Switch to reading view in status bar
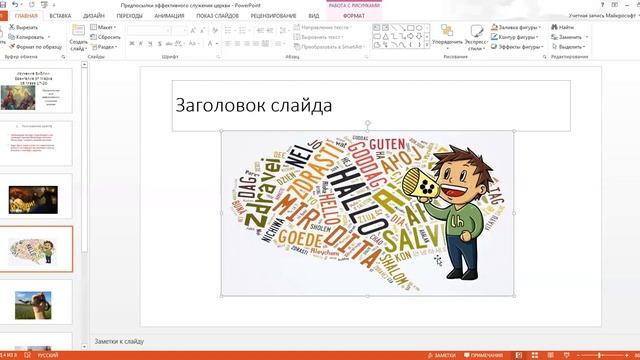This screenshot has height=360, width=640. tap(551, 356)
